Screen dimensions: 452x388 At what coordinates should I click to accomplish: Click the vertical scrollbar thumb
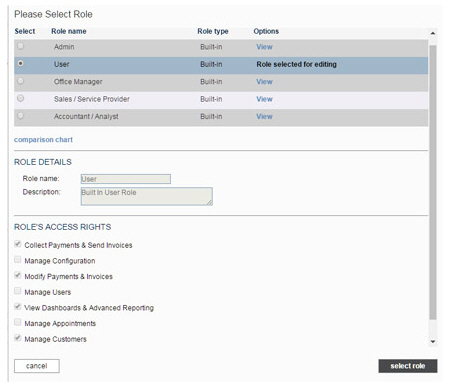pyautogui.click(x=433, y=182)
